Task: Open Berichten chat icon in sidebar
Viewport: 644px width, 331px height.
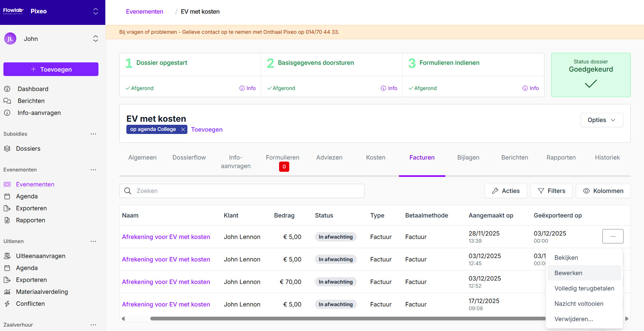Action: pyautogui.click(x=7, y=101)
